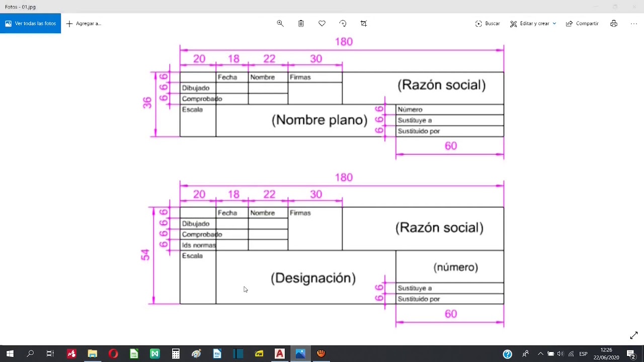Screen dimensions: 644x362
Task: Click '(número)' text in the lower table
Action: pos(456,267)
